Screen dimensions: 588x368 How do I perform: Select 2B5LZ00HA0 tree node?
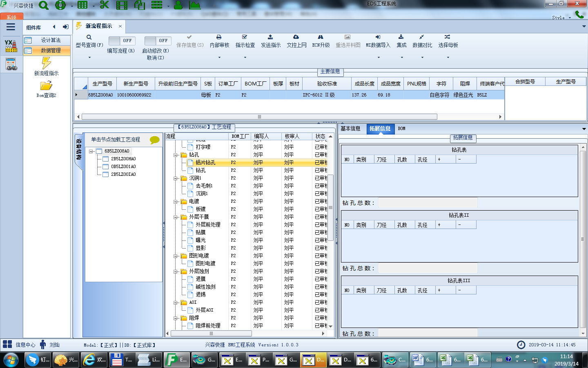pyautogui.click(x=123, y=159)
